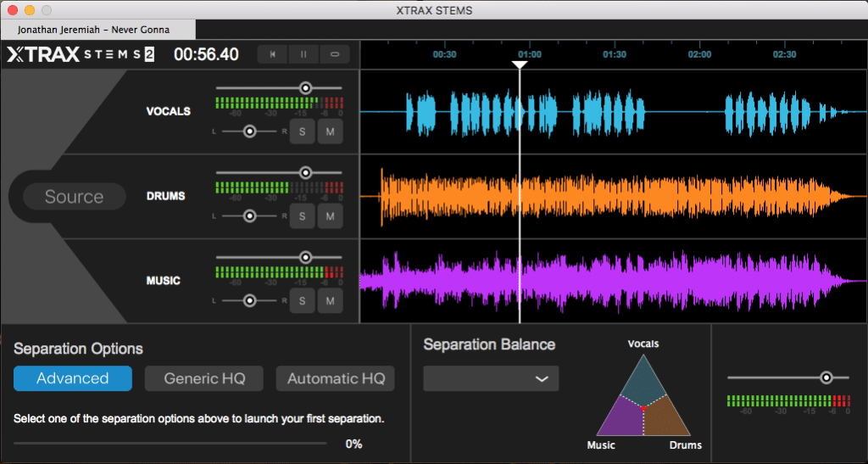
Task: Click the DRUMS track label
Action: click(x=165, y=196)
